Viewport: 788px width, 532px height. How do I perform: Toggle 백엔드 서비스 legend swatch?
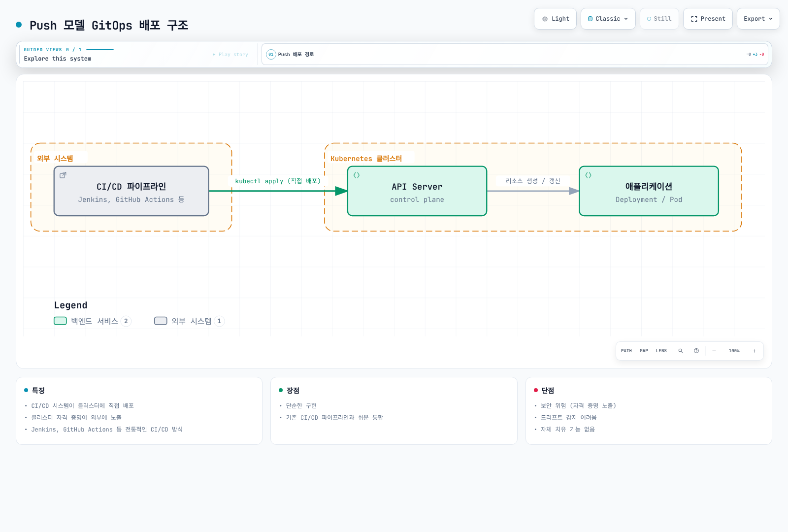60,321
